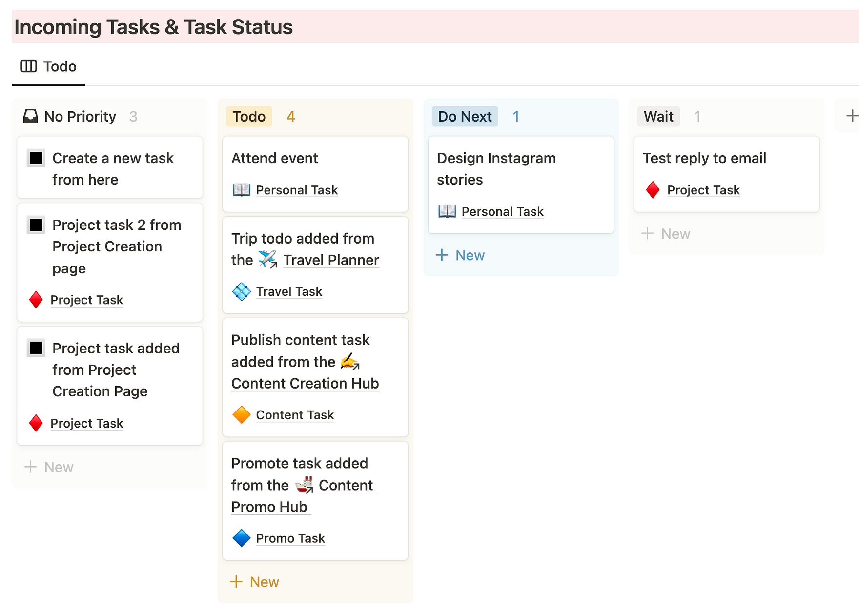
Task: Open the Wait group label options
Action: (658, 116)
